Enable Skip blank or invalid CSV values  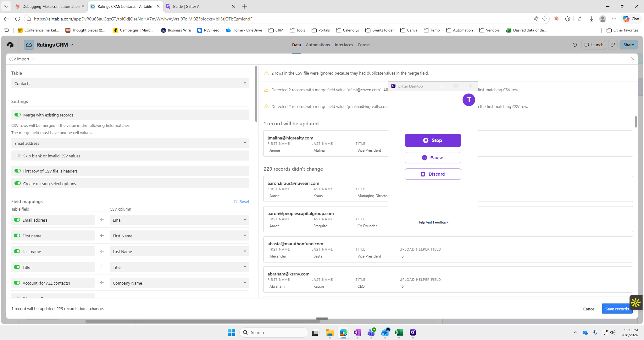(x=18, y=156)
